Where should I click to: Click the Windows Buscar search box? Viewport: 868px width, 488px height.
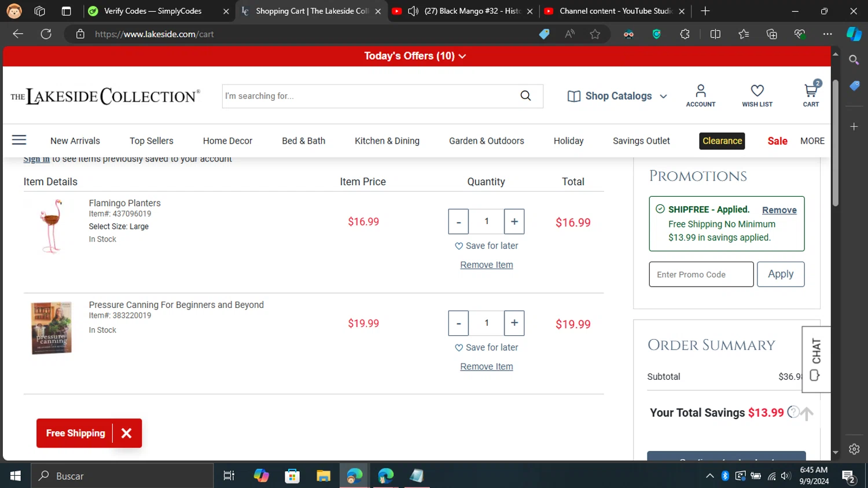tap(122, 476)
